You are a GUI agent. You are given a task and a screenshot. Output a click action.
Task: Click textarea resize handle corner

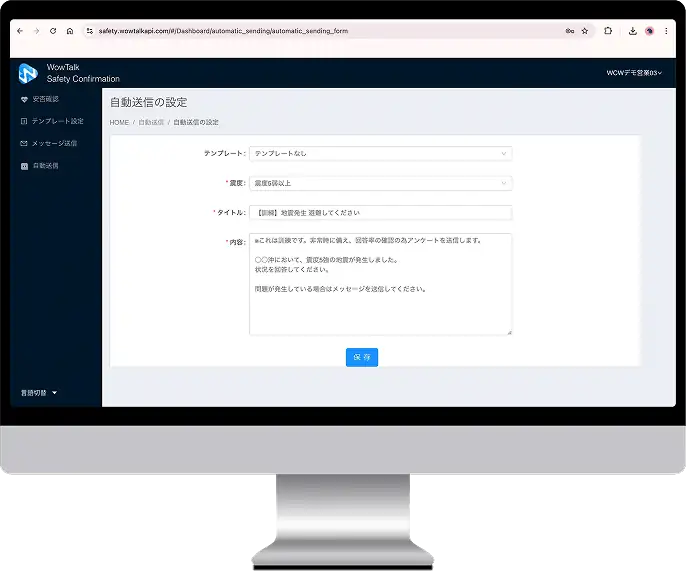(509, 333)
